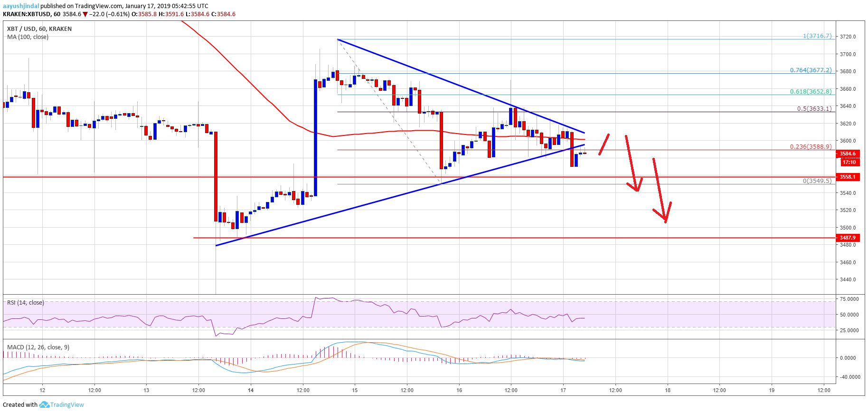Click the high price value H:3591.6
The height and width of the screenshot is (413, 868).
pyautogui.click(x=171, y=14)
